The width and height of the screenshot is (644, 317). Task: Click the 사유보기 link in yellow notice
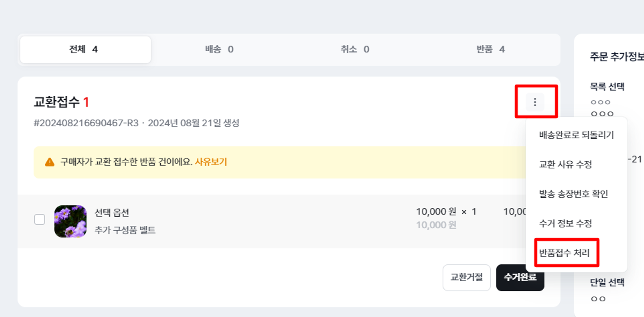(x=211, y=162)
